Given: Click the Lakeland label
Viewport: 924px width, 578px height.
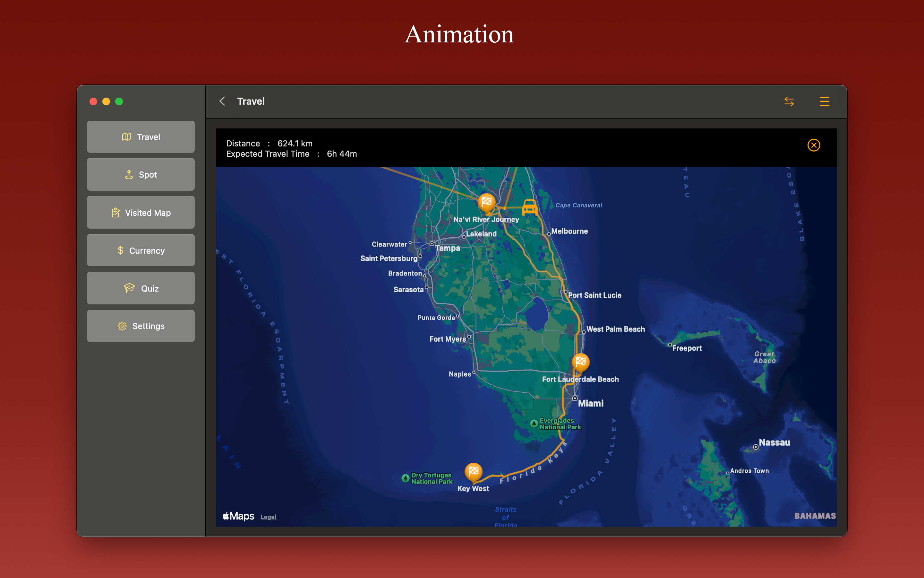Looking at the screenshot, I should pos(481,234).
